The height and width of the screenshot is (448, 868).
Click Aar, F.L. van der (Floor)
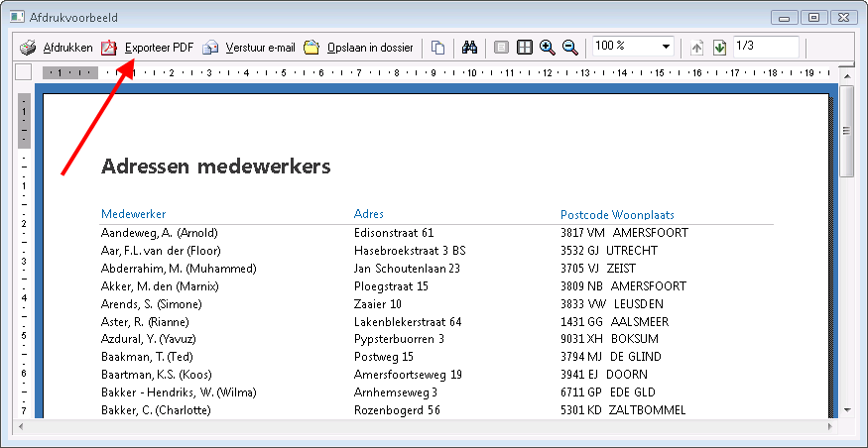pos(161,251)
